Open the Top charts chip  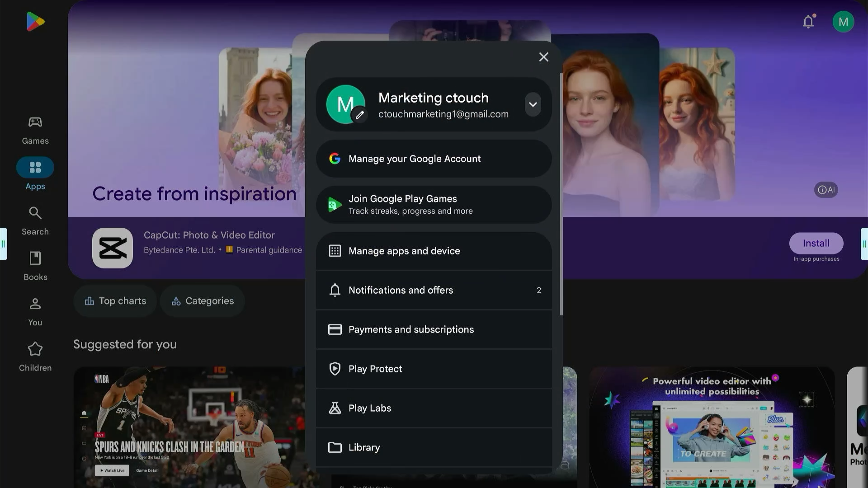(115, 301)
